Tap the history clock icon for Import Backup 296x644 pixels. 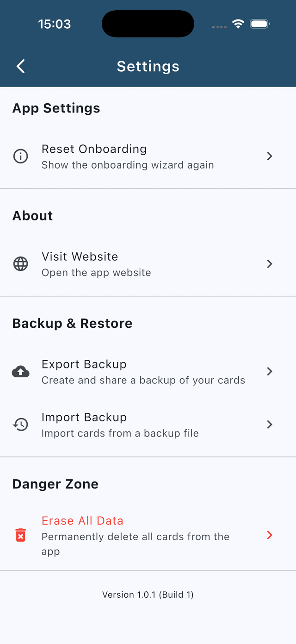(x=20, y=425)
